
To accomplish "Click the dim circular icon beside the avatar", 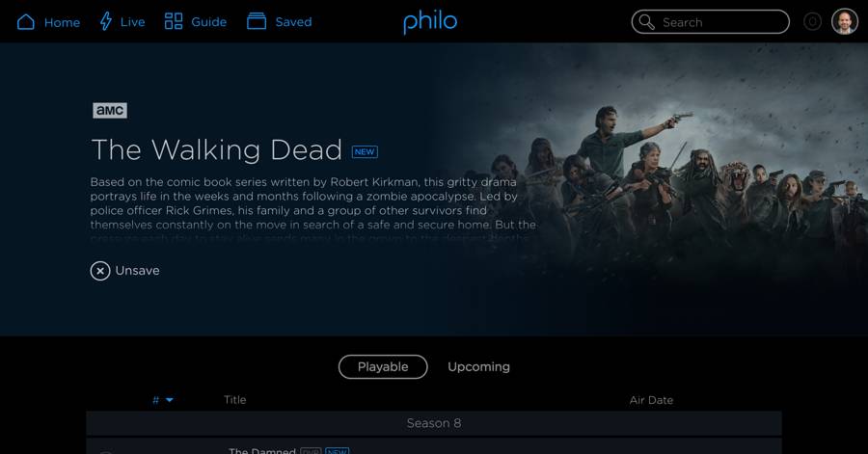I will [x=812, y=22].
